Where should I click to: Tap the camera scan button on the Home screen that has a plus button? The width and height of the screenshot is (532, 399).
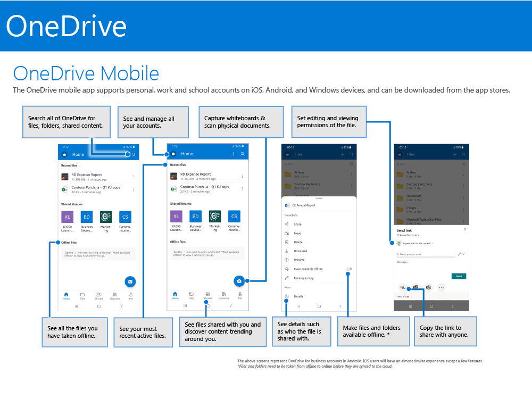coord(239,281)
